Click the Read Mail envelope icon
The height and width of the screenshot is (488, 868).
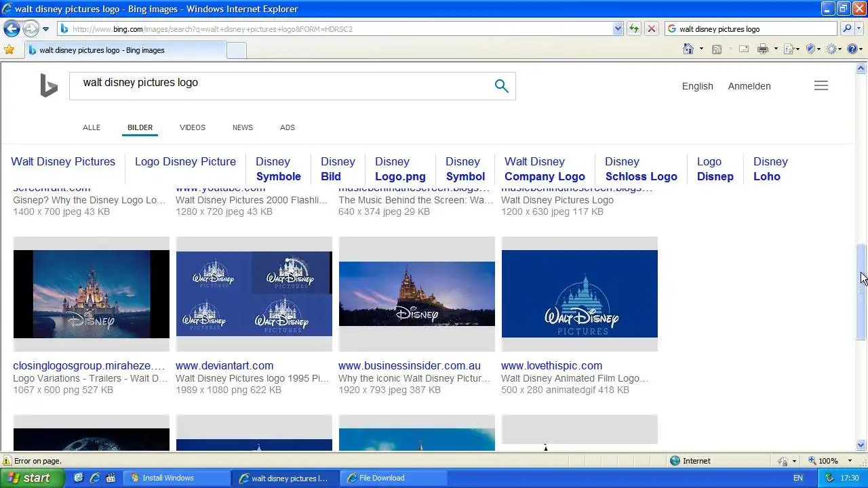coord(744,49)
